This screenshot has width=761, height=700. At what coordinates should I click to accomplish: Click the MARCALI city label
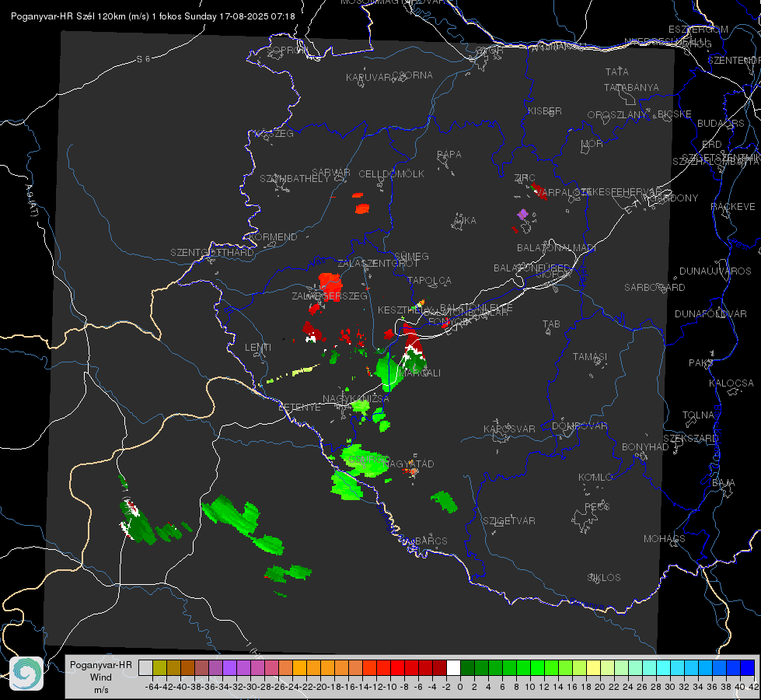pos(419,373)
